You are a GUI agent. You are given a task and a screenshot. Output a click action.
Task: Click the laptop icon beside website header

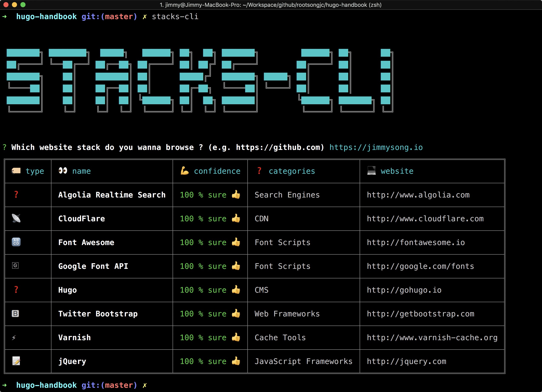371,171
